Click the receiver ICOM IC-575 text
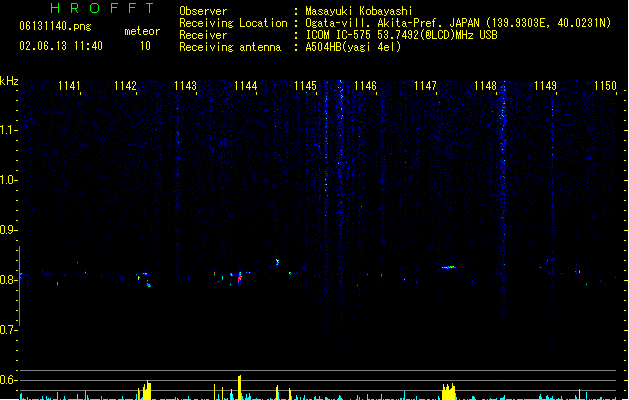The width and height of the screenshot is (629, 400). coord(340,35)
